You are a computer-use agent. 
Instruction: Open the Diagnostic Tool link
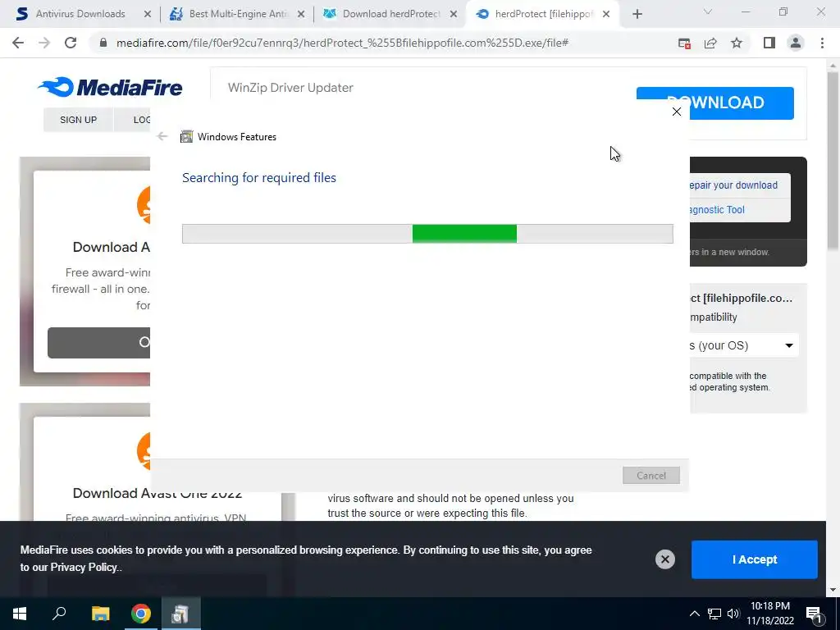[x=717, y=210]
